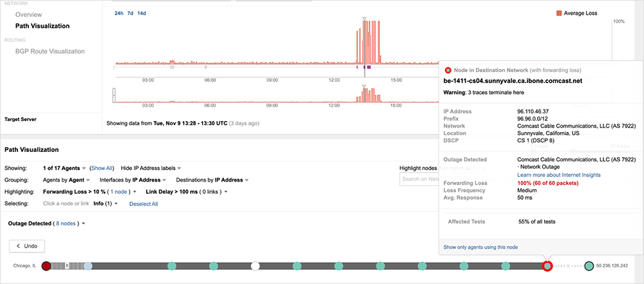Click the red Chicago agent node

[x=46, y=265]
